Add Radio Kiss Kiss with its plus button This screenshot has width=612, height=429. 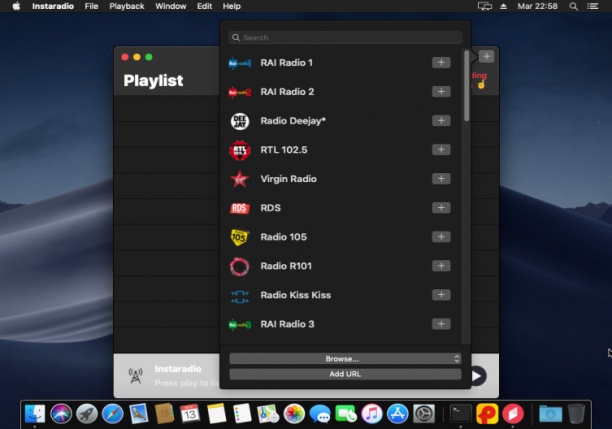coord(441,295)
